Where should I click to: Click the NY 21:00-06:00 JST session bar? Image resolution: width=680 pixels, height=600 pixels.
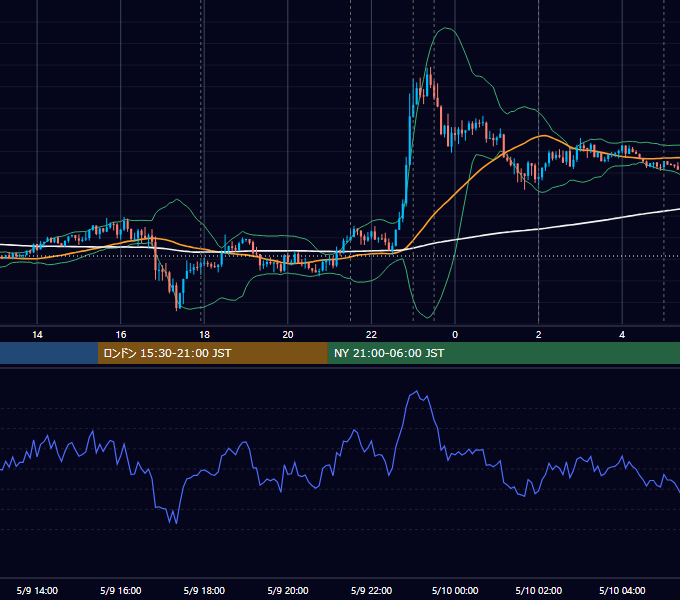point(503,353)
